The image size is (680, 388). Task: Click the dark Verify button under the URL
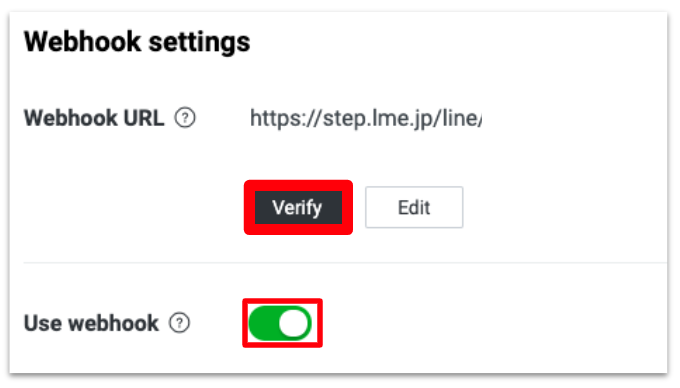(x=298, y=208)
